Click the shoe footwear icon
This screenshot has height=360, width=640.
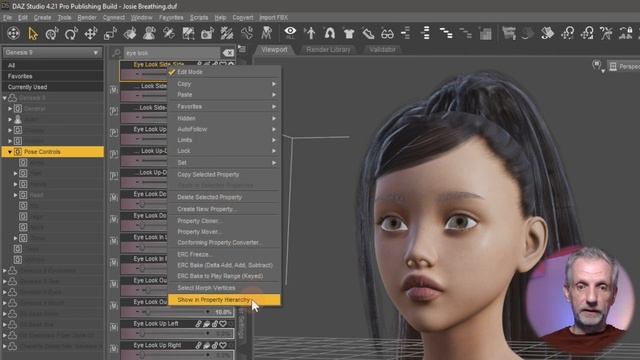368,33
